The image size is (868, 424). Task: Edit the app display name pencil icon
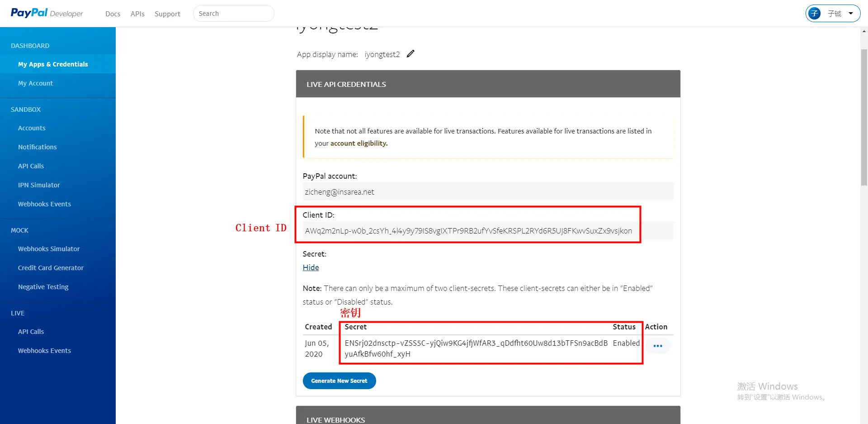[x=410, y=54]
